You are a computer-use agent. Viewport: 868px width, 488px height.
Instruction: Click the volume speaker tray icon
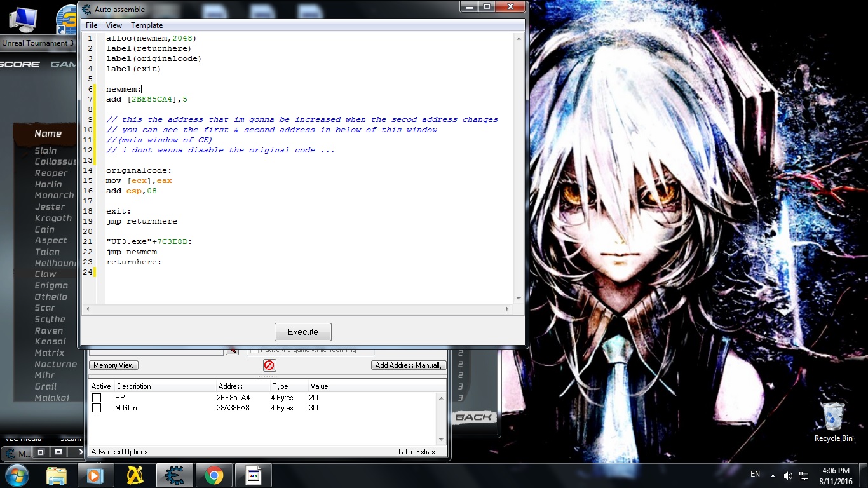[x=788, y=475]
